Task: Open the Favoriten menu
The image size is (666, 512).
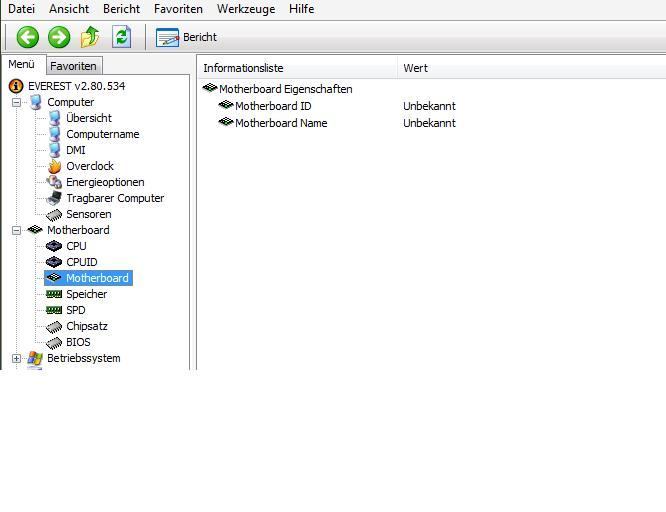Action: 178,9
